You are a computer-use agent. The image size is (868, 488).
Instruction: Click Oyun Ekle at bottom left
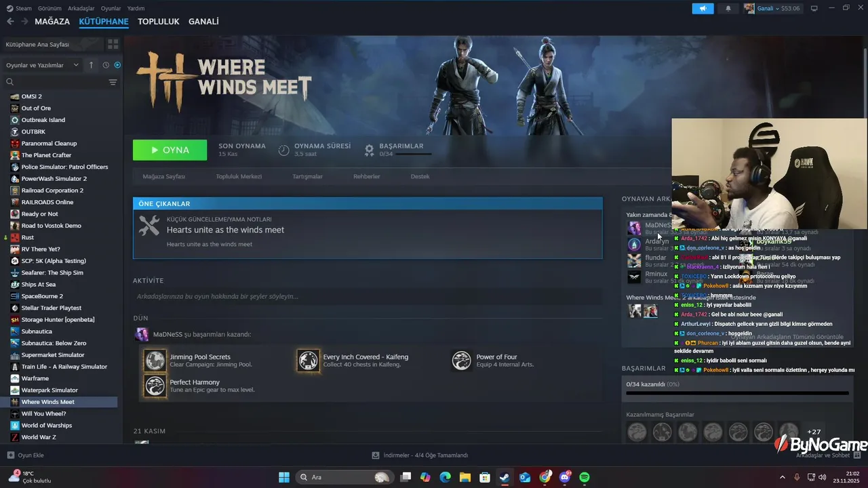(26, 455)
